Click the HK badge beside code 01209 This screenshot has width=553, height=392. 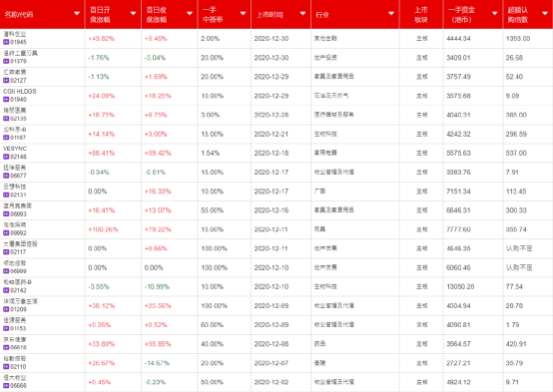click(x=6, y=309)
